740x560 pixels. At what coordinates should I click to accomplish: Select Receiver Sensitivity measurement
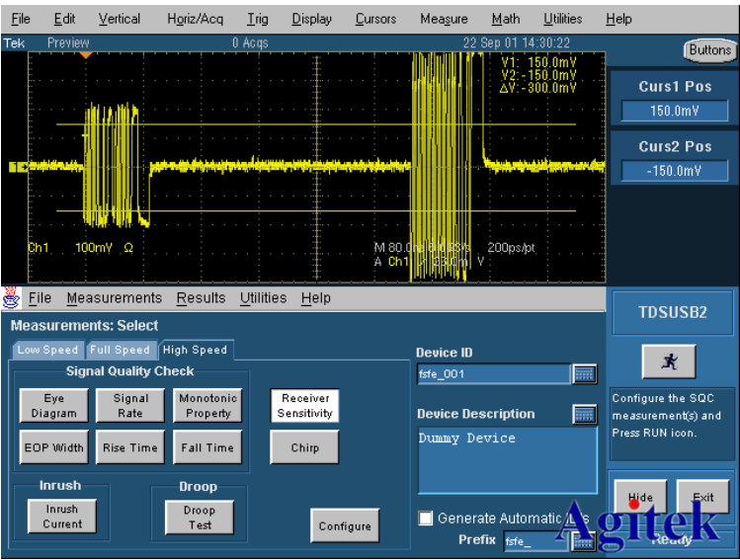click(304, 406)
